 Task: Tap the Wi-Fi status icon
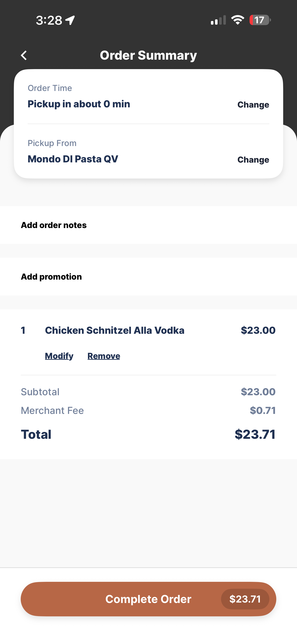click(x=238, y=20)
